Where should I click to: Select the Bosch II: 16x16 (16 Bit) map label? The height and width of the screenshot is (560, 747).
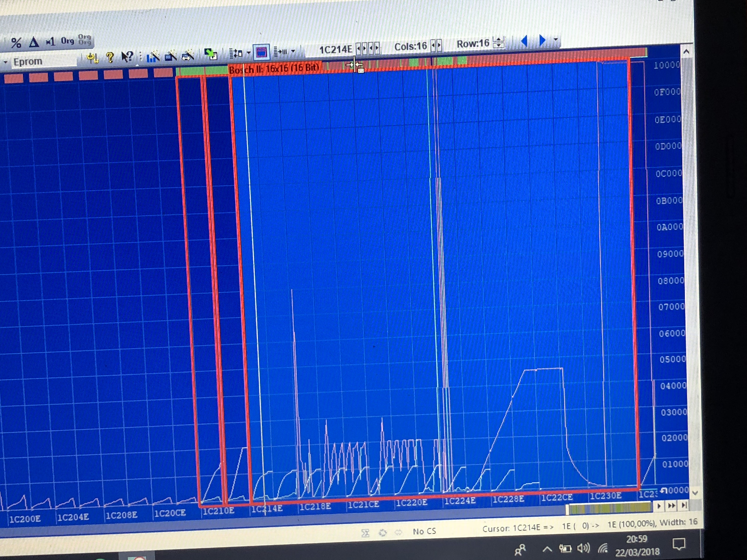[274, 69]
